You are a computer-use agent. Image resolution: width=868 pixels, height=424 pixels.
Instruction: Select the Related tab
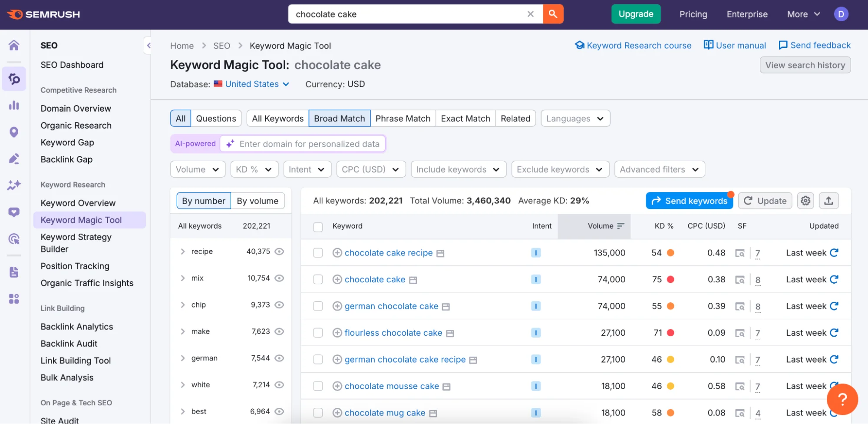coord(515,118)
